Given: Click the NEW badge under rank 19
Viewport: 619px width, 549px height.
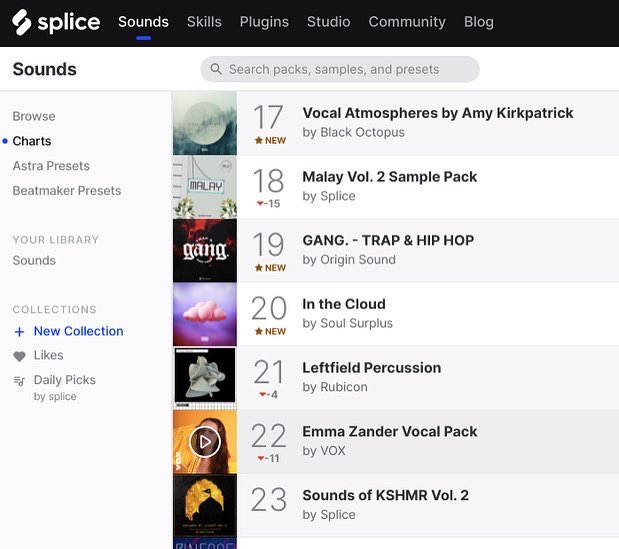Looking at the screenshot, I should point(270,268).
